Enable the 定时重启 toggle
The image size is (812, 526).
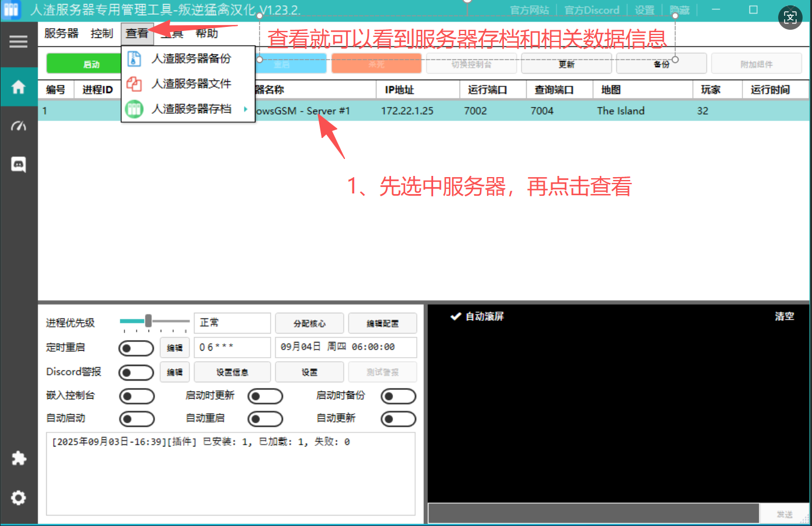(x=136, y=348)
